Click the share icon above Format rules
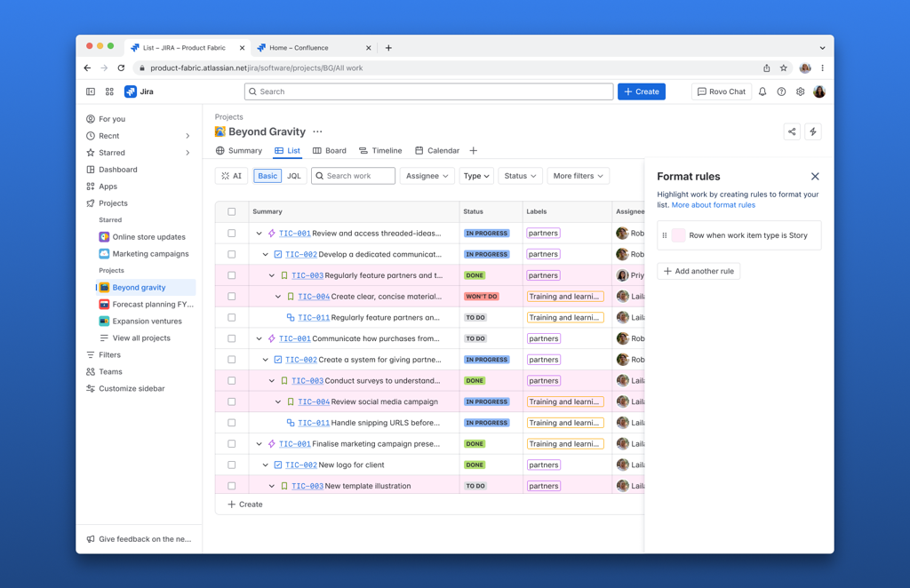Image resolution: width=910 pixels, height=588 pixels. [x=792, y=131]
